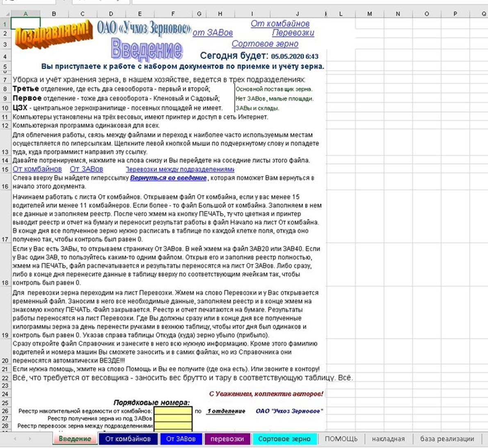
Task: Select the Поздравляем! WordArt graphic
Action: (x=54, y=35)
